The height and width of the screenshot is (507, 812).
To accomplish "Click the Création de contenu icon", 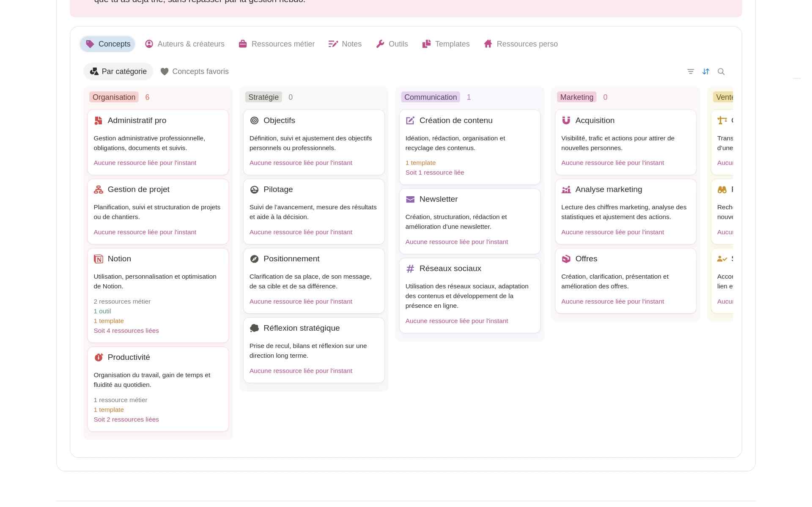I will point(410,121).
